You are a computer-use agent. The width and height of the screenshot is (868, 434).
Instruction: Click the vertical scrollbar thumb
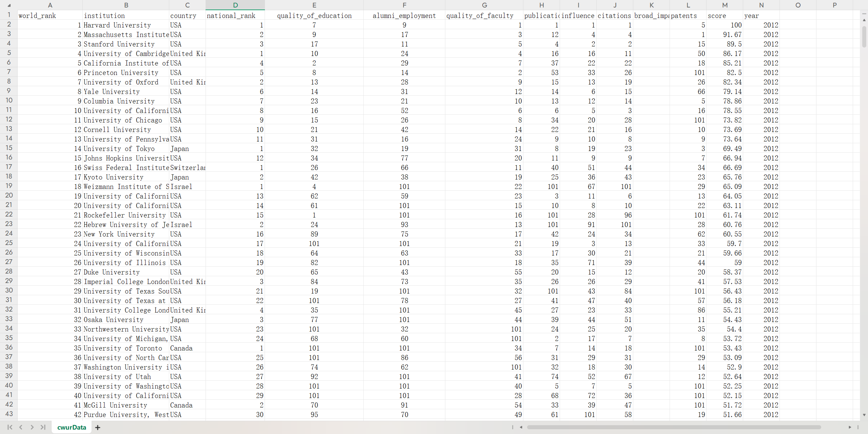pyautogui.click(x=864, y=36)
